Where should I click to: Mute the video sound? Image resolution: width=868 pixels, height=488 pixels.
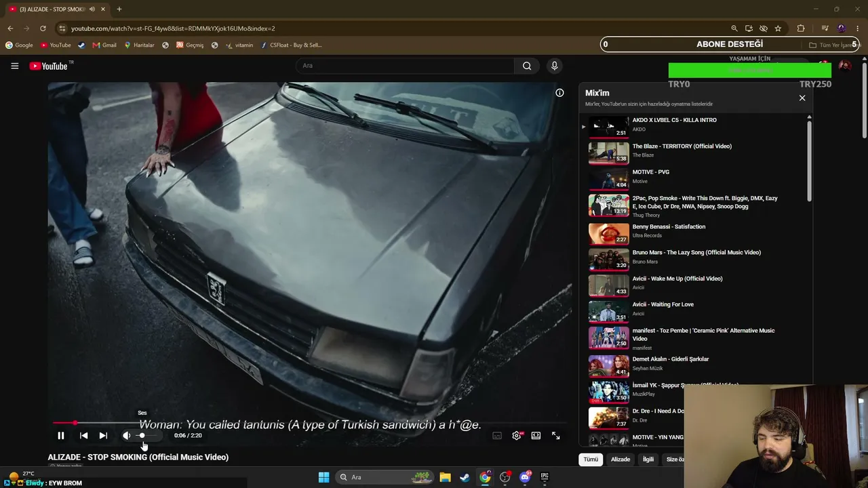(x=126, y=436)
